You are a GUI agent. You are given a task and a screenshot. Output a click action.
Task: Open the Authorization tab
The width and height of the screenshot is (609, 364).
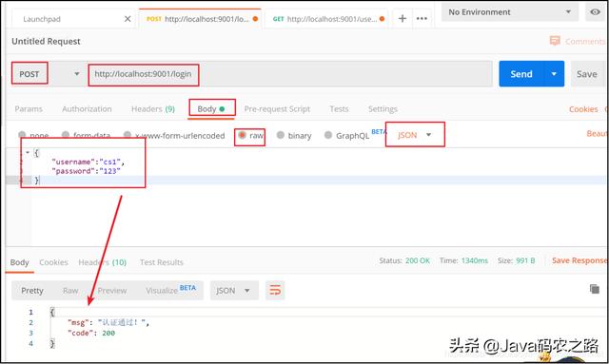87,109
